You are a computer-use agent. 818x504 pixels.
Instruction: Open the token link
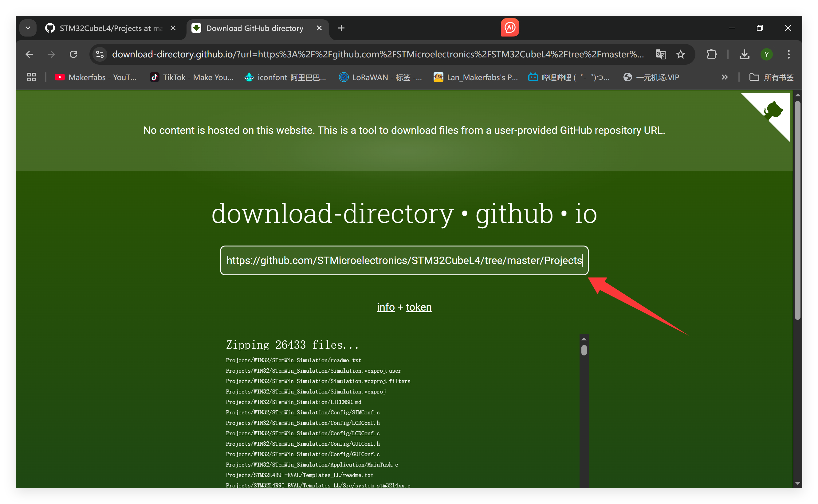point(418,307)
